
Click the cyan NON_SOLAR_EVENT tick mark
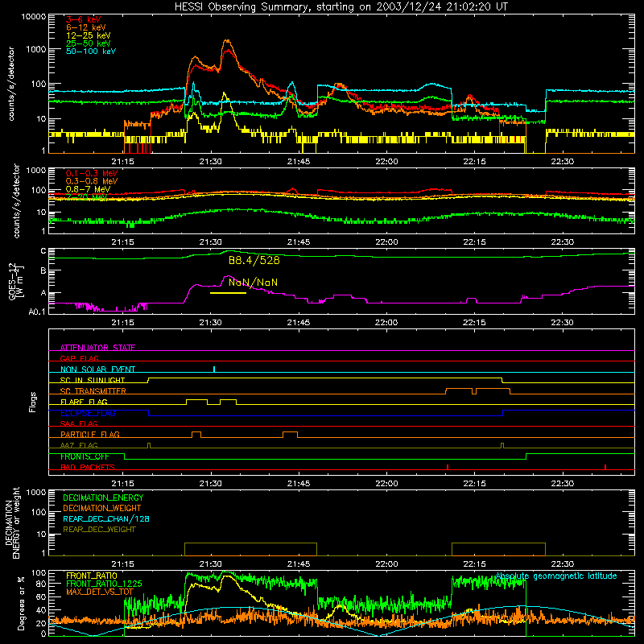(x=214, y=369)
